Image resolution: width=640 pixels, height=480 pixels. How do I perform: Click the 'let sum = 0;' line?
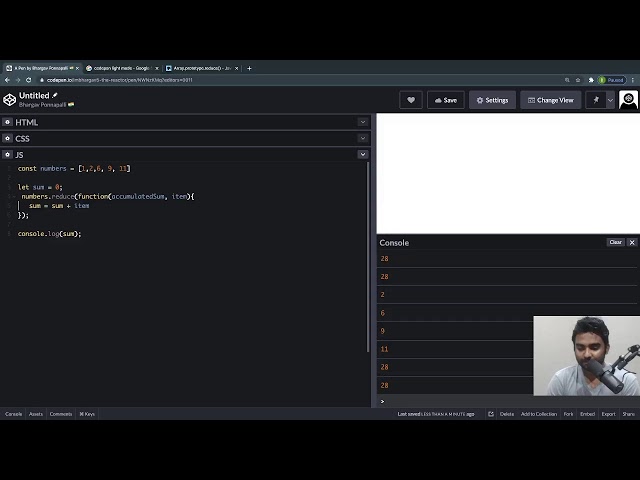(40, 187)
